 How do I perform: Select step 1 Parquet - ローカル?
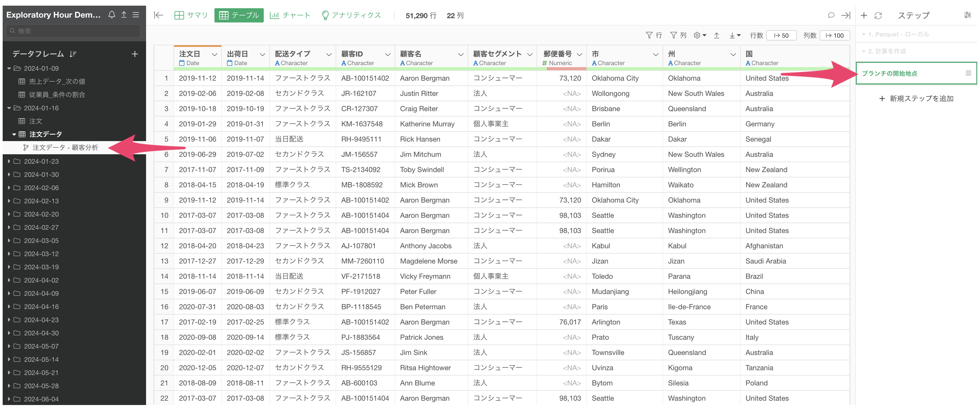pyautogui.click(x=898, y=34)
